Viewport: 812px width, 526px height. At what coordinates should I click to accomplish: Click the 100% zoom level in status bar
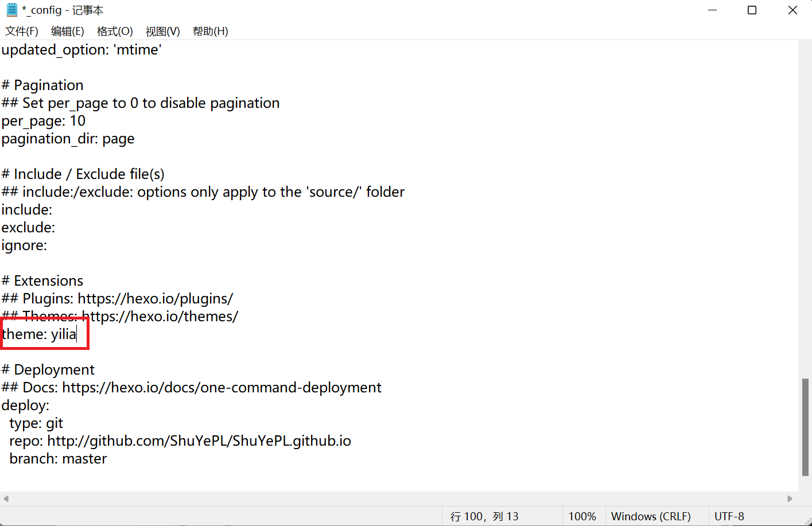[582, 516]
